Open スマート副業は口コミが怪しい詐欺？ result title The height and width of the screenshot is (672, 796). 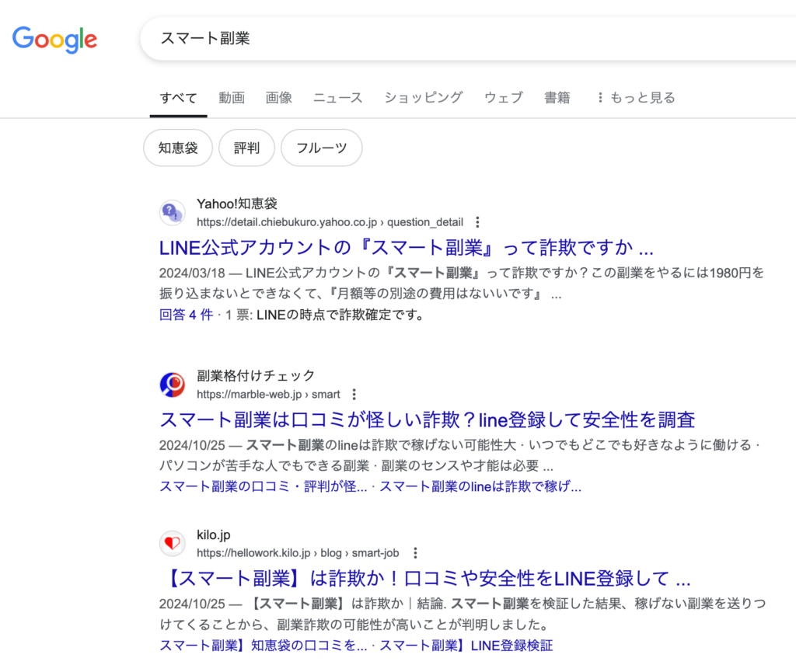(x=427, y=420)
